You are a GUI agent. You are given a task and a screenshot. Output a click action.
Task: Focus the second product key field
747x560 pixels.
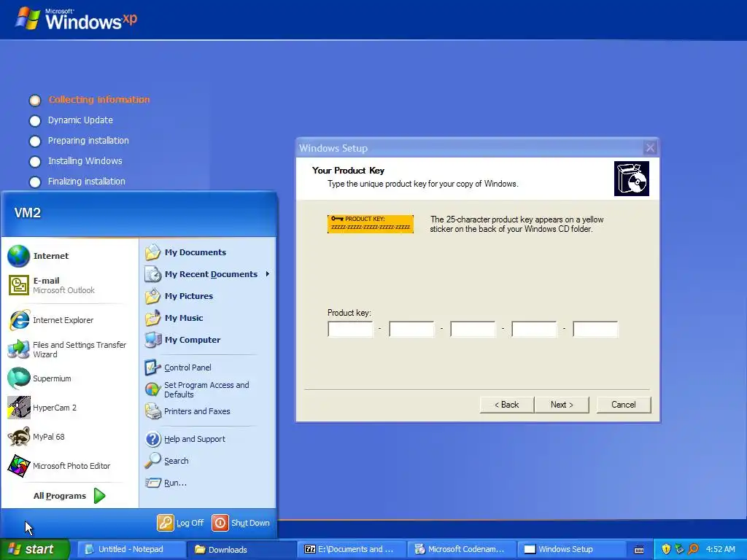411,329
